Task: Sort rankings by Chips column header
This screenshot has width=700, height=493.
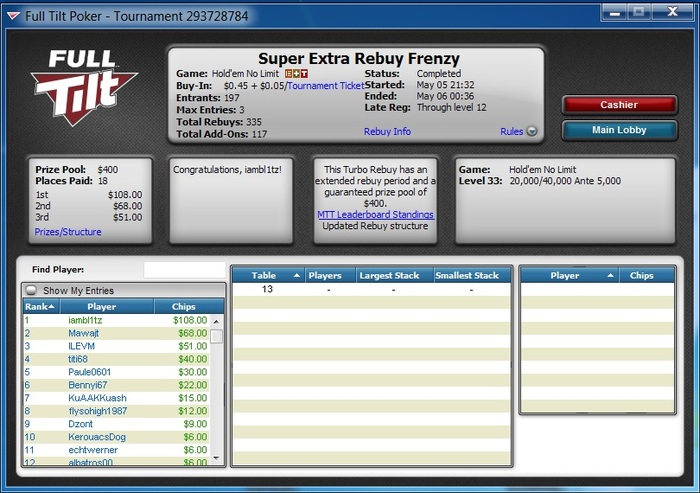Action: tap(188, 307)
